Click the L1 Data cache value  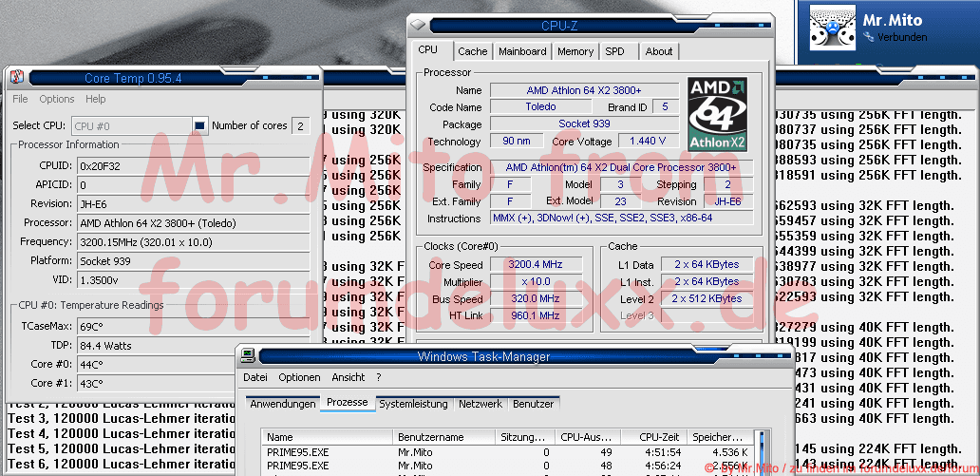[707, 264]
